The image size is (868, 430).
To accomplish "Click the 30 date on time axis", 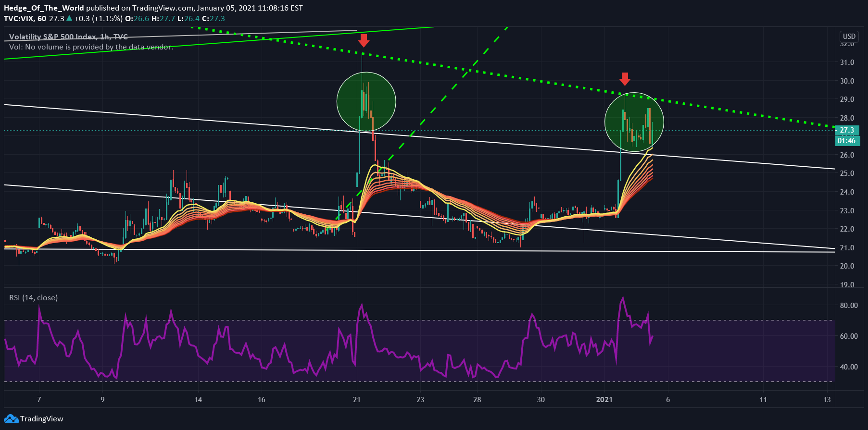I will 541,400.
